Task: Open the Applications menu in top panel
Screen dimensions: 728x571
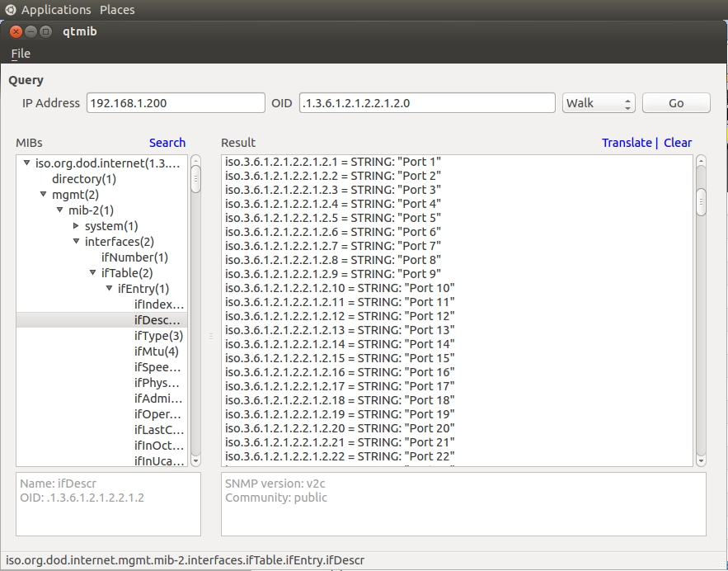Action: click(56, 10)
